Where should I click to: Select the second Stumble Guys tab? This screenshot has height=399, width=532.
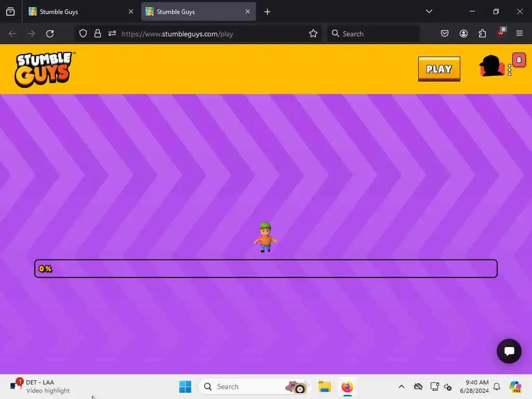(198, 12)
